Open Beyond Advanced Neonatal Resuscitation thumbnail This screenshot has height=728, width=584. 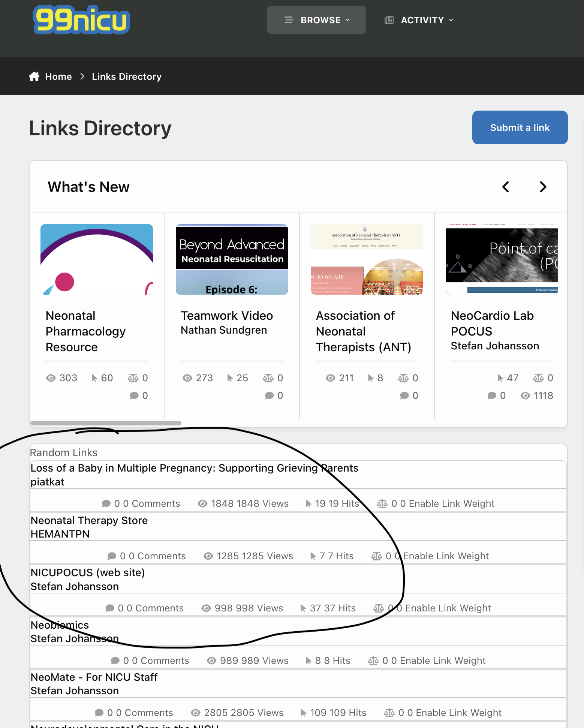tap(232, 259)
